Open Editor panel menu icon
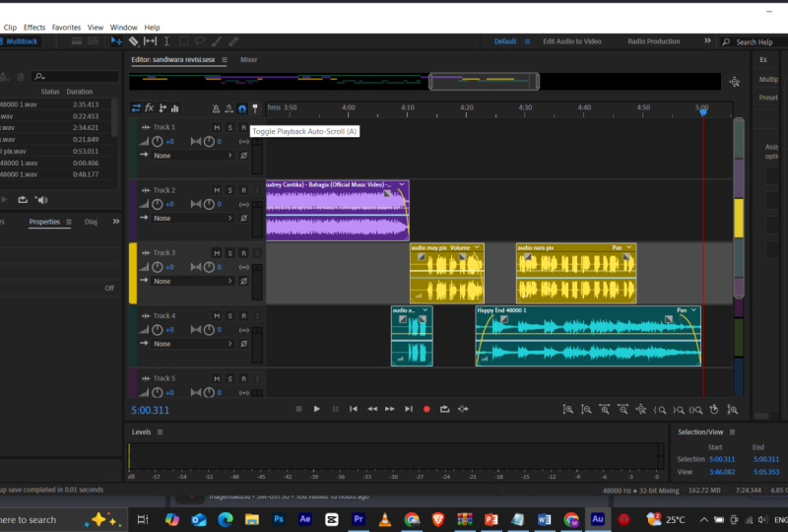 click(x=225, y=60)
